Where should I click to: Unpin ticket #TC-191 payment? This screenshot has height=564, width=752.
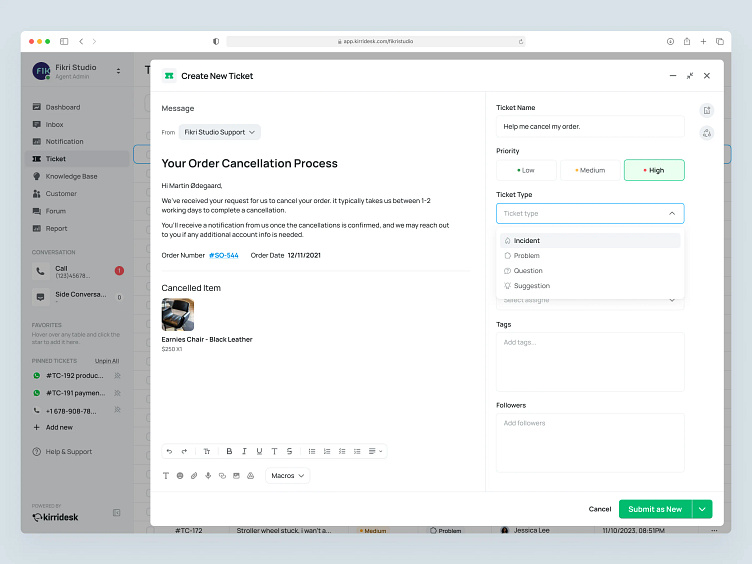pos(118,393)
